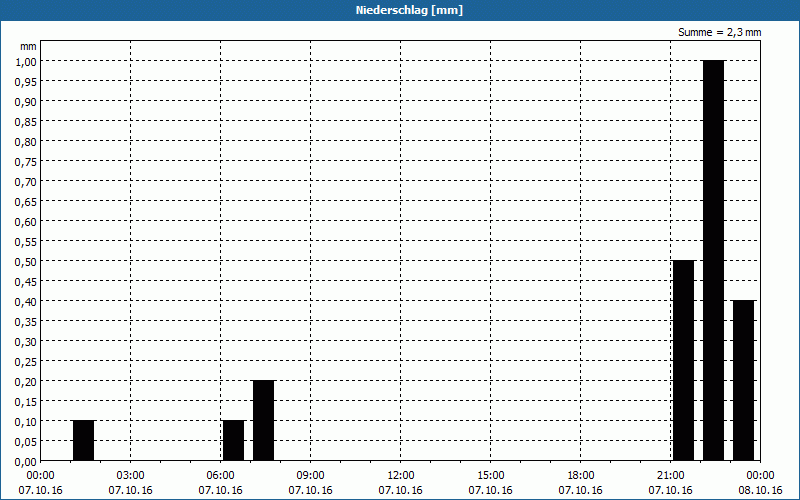Click the 0,55 y-axis label
Viewport: 800px width, 500px height.
point(26,241)
